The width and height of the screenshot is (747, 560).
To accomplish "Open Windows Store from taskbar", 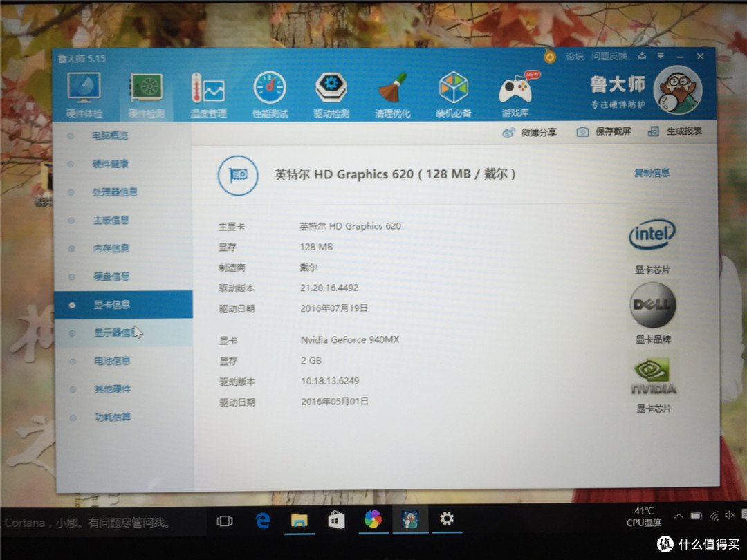I will click(x=336, y=520).
